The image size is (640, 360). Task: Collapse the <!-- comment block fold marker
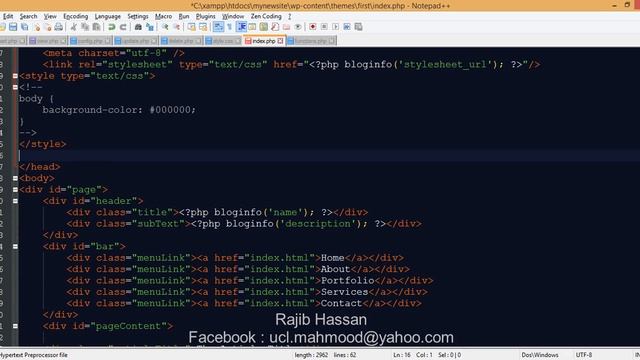click(15, 87)
